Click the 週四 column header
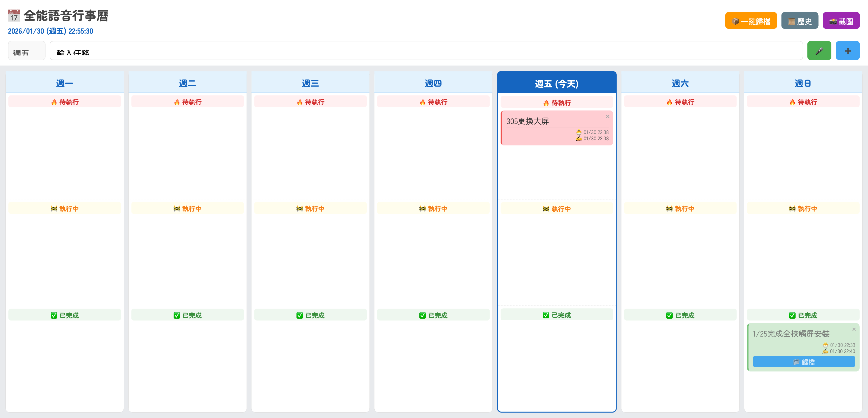This screenshot has width=868, height=418. (x=433, y=82)
